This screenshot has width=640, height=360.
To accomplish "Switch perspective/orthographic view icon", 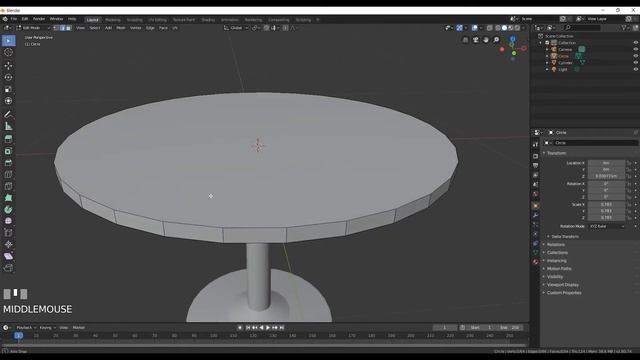I will pyautogui.click(x=465, y=40).
